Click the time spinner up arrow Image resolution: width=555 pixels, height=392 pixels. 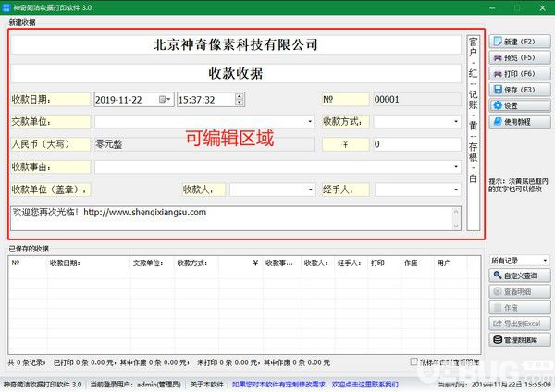click(240, 96)
